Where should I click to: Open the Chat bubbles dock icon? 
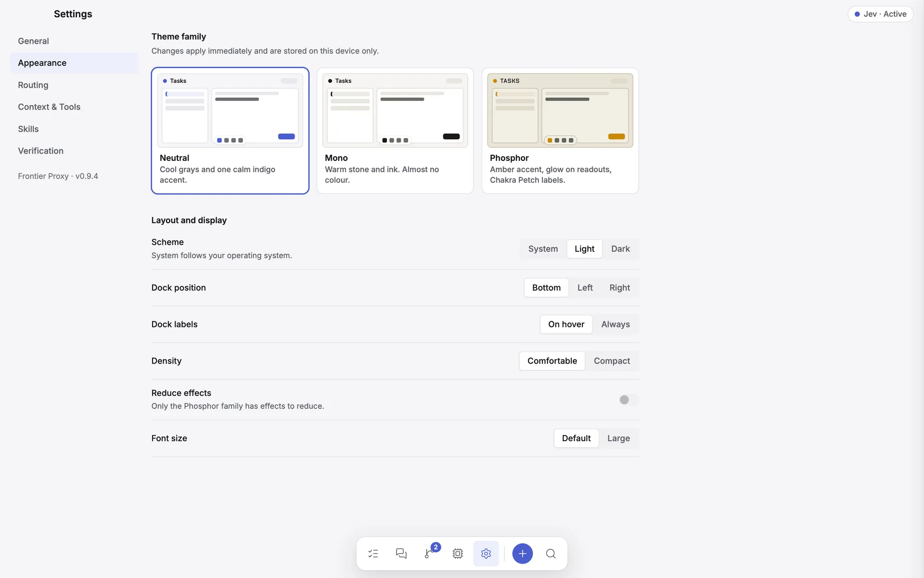coord(401,553)
